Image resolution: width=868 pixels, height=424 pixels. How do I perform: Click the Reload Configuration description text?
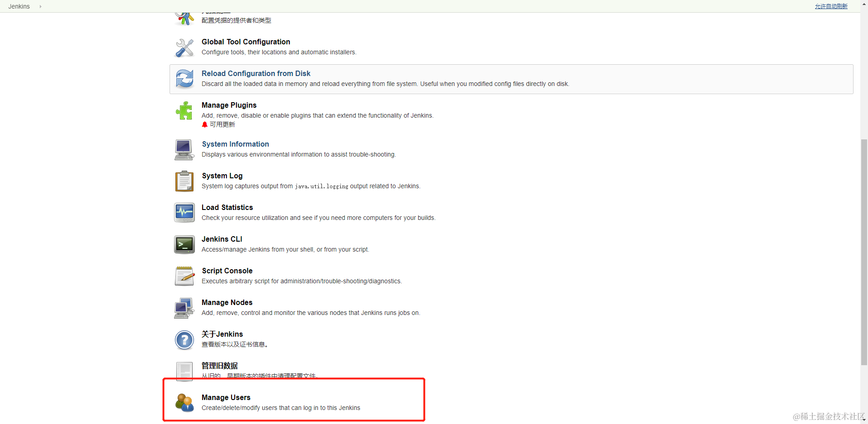(386, 84)
